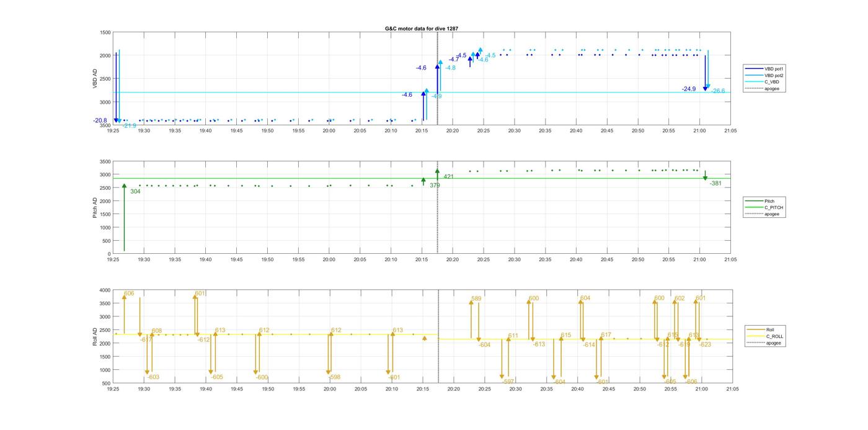
Task: Click the tall green pitch arrow labeled 304
Action: [124, 217]
